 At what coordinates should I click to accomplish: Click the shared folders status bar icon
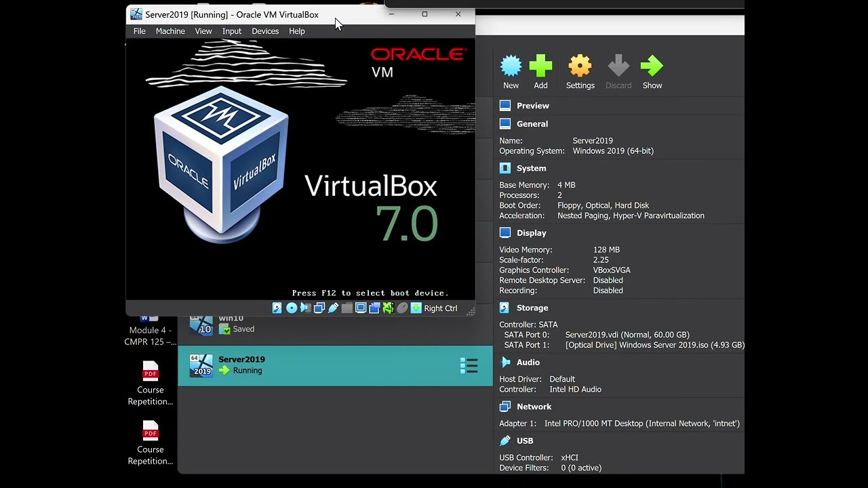[x=347, y=308]
